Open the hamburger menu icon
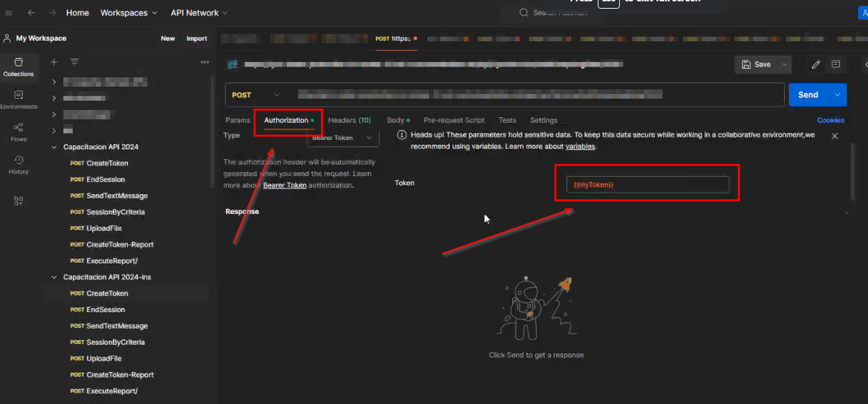 [x=9, y=13]
